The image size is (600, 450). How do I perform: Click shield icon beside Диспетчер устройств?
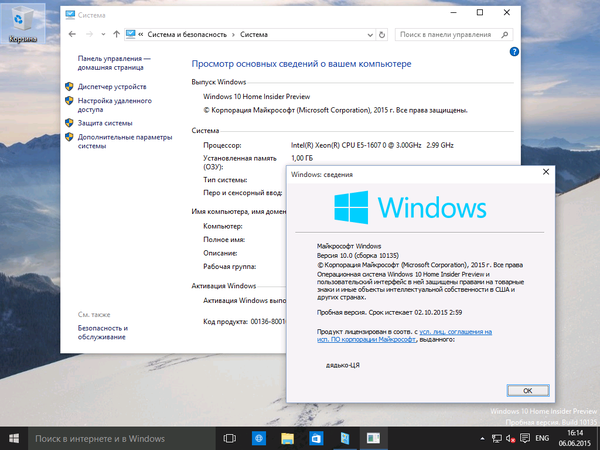coord(69,86)
